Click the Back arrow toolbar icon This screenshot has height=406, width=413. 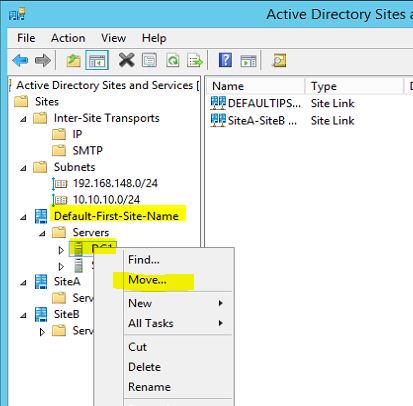(20, 61)
